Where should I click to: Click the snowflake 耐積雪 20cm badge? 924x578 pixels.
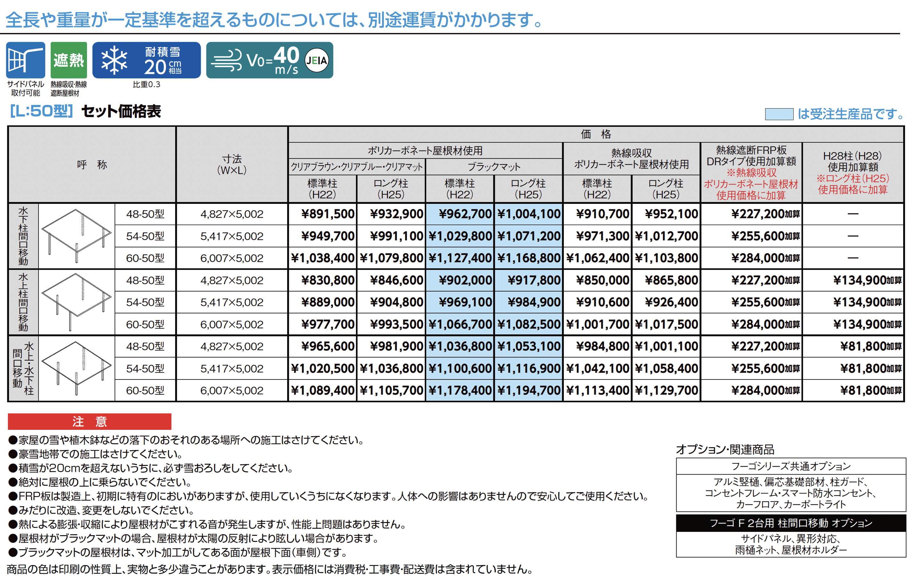(x=146, y=60)
